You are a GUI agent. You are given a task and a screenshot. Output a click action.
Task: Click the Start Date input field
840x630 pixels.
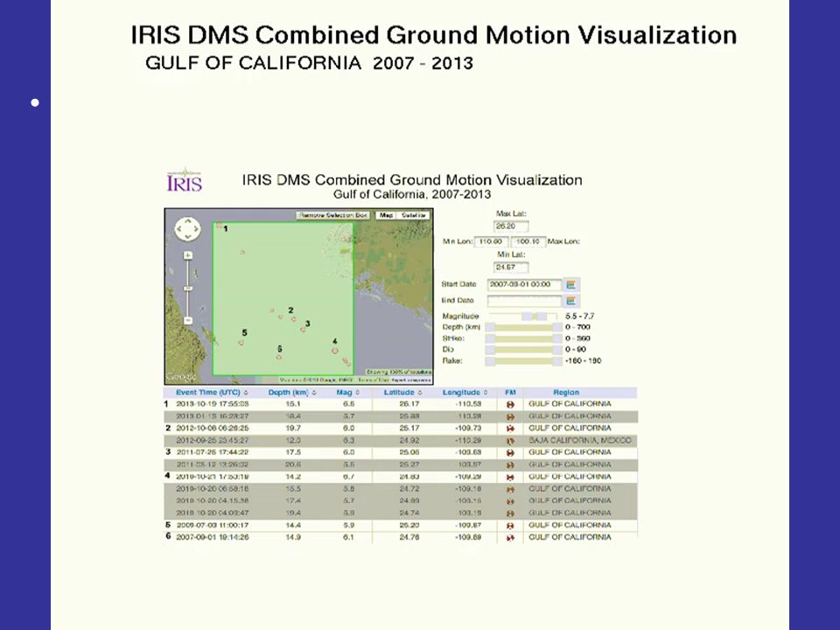(524, 285)
